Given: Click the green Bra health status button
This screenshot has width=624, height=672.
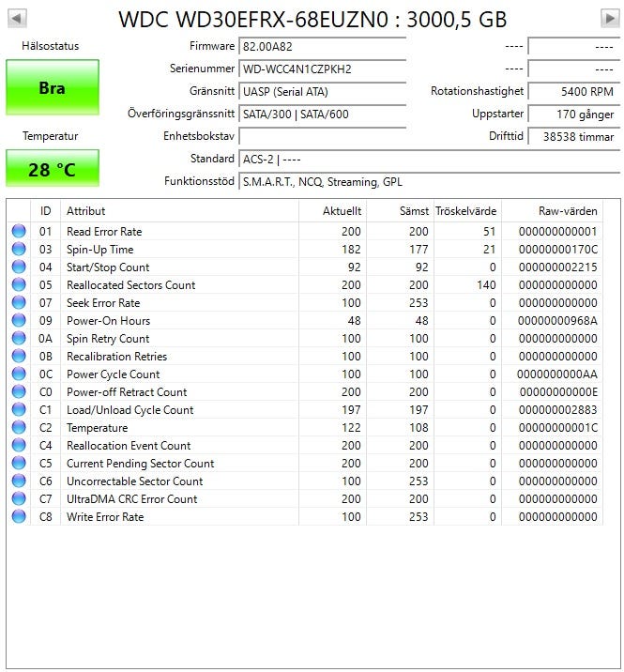Looking at the screenshot, I should (x=52, y=87).
